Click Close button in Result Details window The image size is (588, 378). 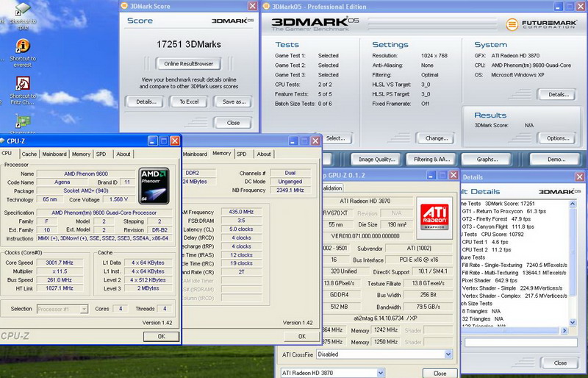pos(560,363)
